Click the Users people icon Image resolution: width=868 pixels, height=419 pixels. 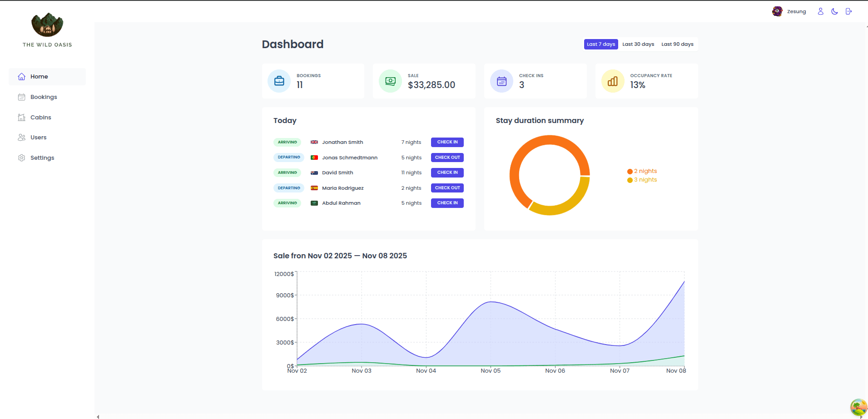(21, 138)
